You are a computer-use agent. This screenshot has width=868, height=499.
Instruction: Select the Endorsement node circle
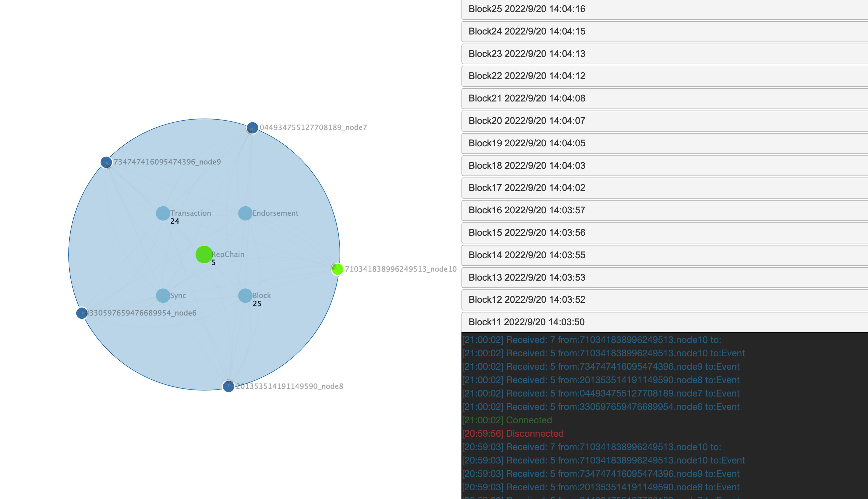click(x=245, y=214)
